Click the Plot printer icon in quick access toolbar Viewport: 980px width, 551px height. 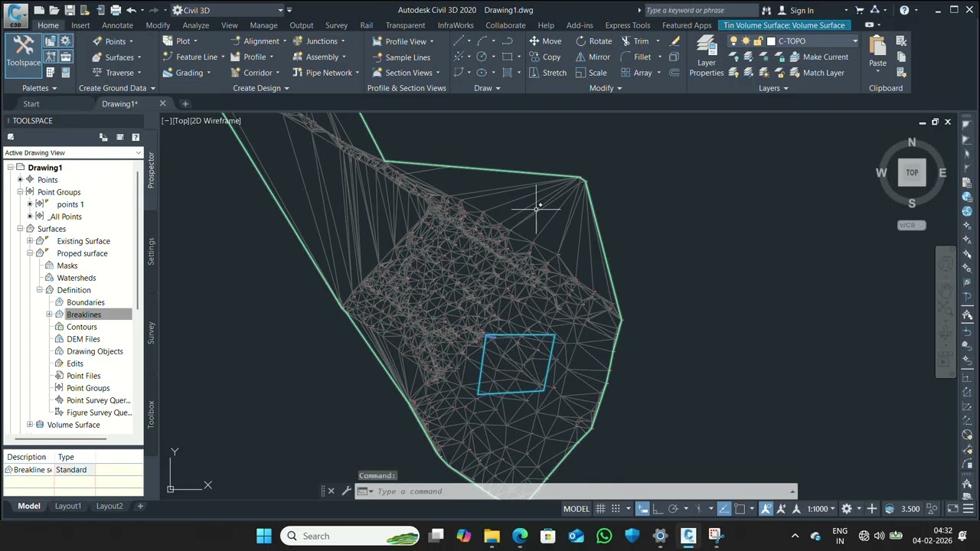tap(116, 10)
